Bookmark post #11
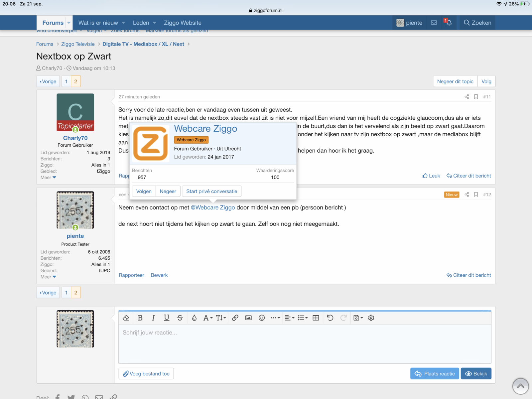The height and width of the screenshot is (399, 532). click(x=476, y=97)
